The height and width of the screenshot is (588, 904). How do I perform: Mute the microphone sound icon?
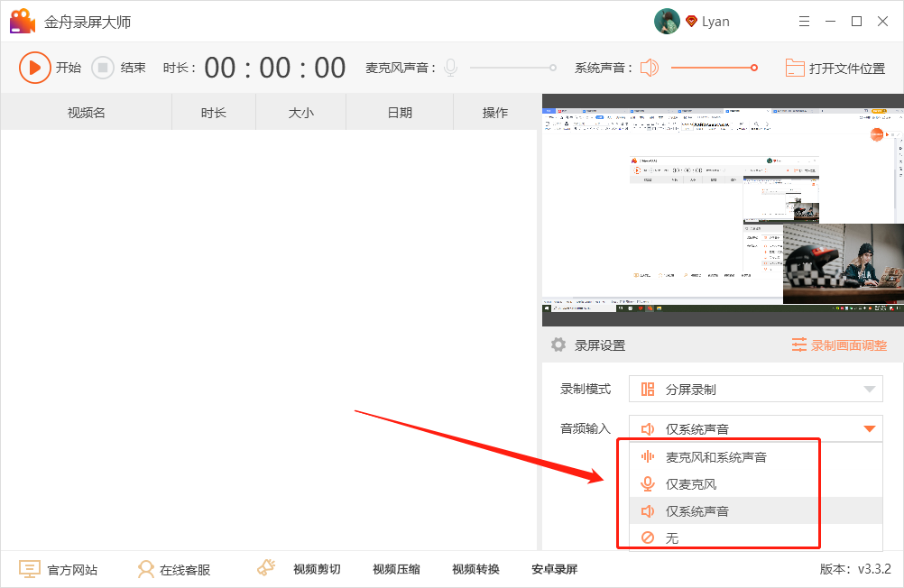(x=451, y=68)
